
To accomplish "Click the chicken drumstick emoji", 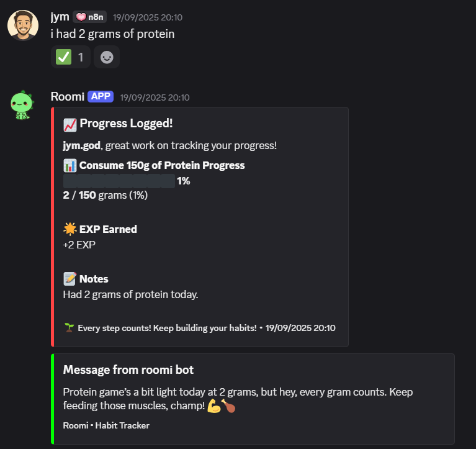I will [229, 406].
